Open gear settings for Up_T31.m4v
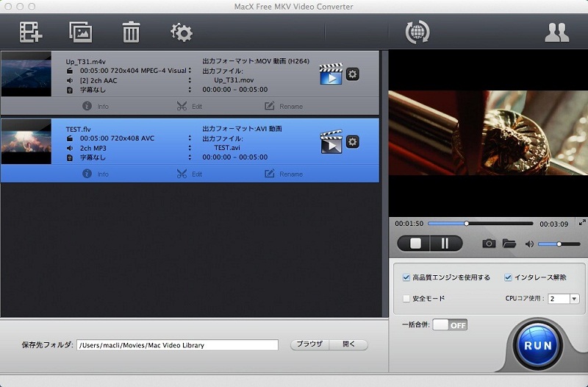Image resolution: width=588 pixels, height=387 pixels. pyautogui.click(x=352, y=74)
